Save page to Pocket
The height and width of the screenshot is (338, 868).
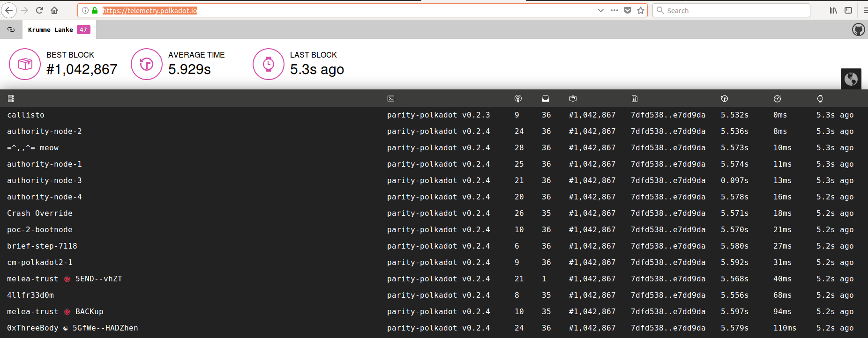tap(628, 10)
